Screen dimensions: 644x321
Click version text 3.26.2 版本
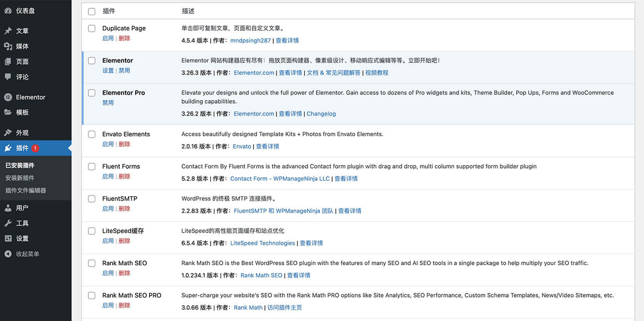click(x=196, y=114)
